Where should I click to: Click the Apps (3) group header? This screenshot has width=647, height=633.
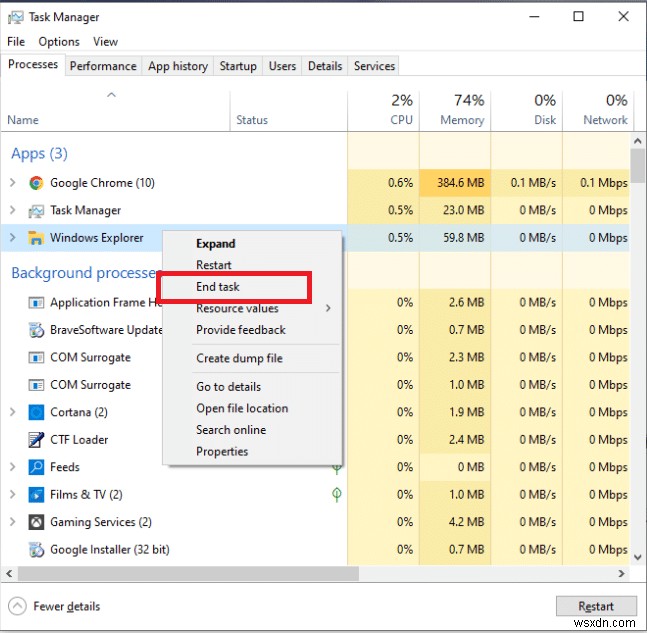pos(39,154)
